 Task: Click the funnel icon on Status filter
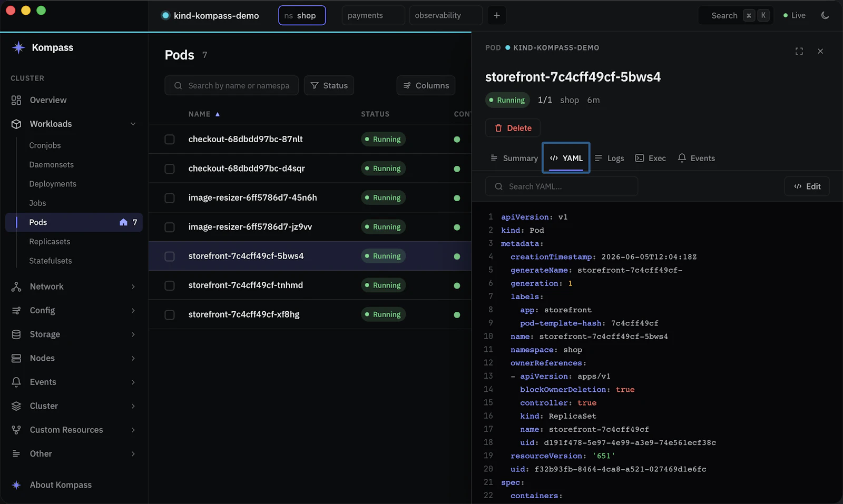tap(315, 85)
